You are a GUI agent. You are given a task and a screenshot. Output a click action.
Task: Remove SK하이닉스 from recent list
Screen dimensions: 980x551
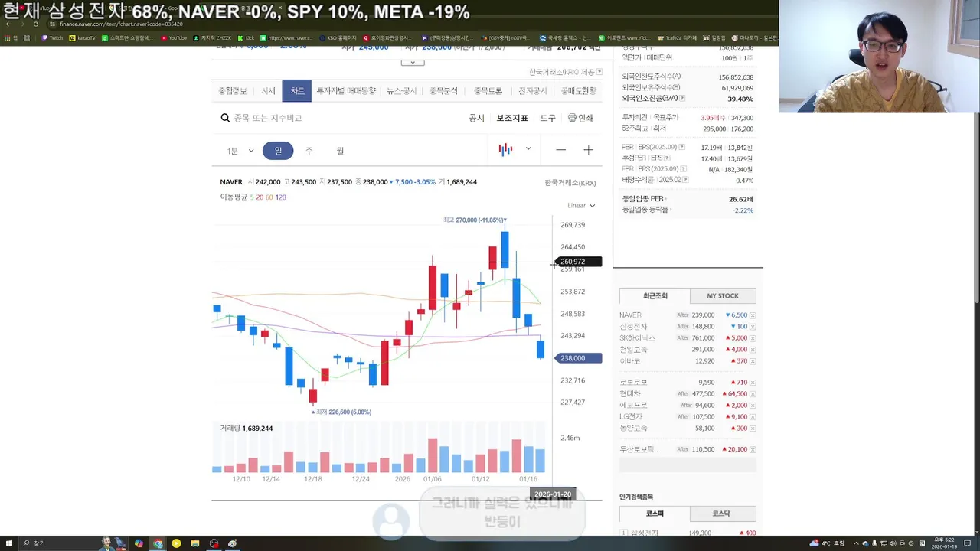tap(753, 338)
